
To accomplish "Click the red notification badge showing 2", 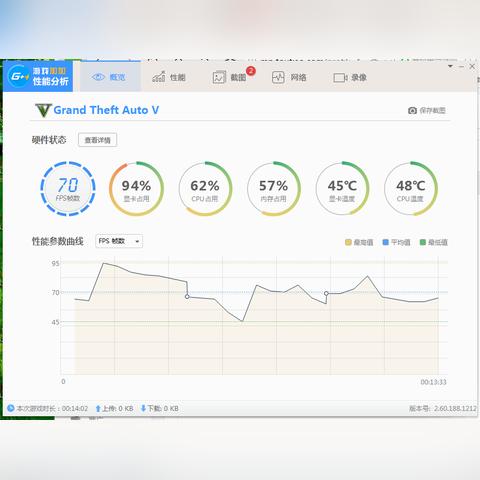I will point(251,71).
